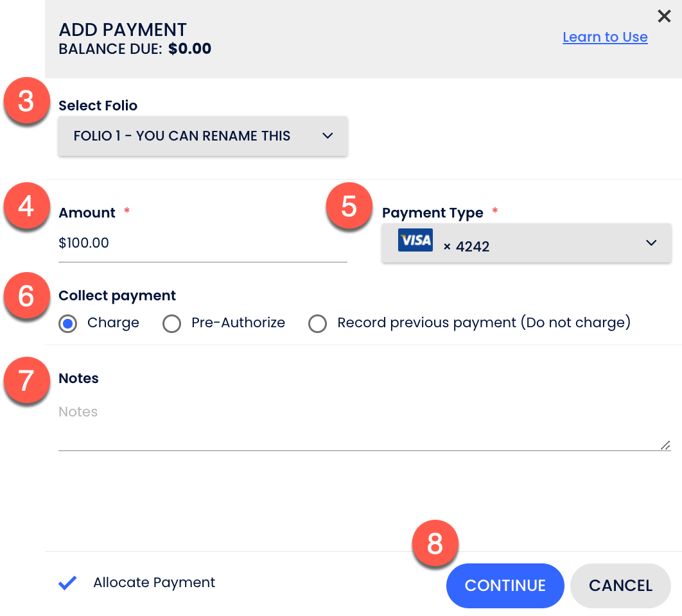The width and height of the screenshot is (682, 616).
Task: Click the Allocate Payment checkmark icon
Action: tap(67, 583)
